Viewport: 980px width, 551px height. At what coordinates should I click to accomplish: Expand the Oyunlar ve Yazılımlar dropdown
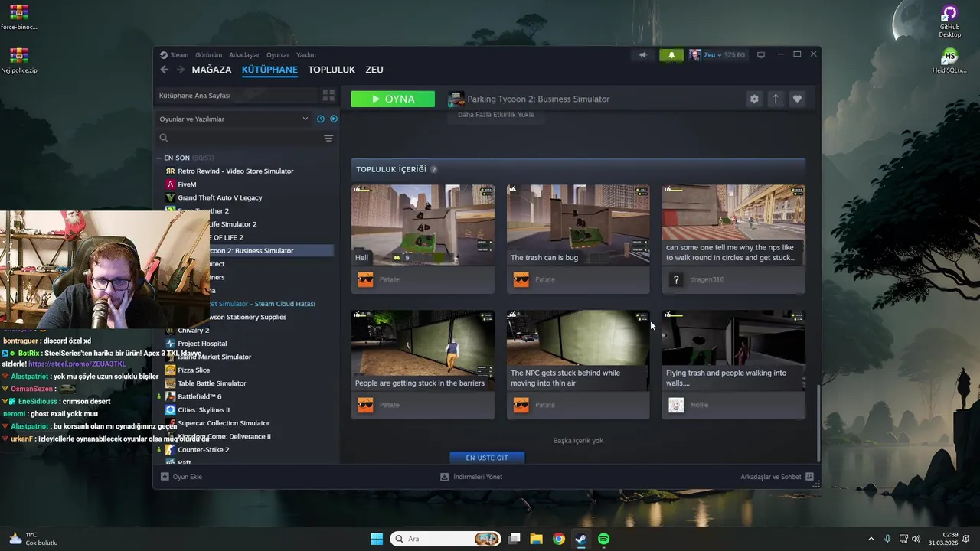point(233,119)
